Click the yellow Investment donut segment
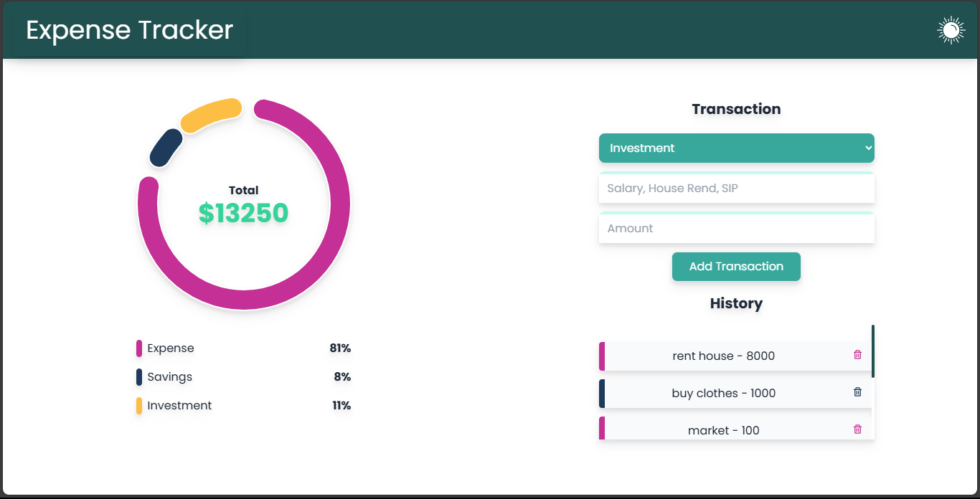The image size is (980, 499). [x=210, y=115]
